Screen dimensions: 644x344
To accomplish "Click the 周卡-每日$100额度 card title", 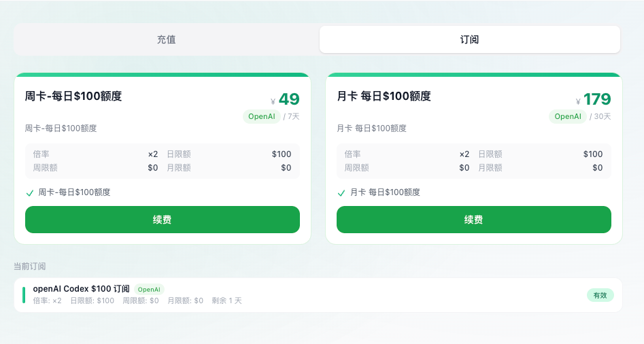I will pos(73,96).
